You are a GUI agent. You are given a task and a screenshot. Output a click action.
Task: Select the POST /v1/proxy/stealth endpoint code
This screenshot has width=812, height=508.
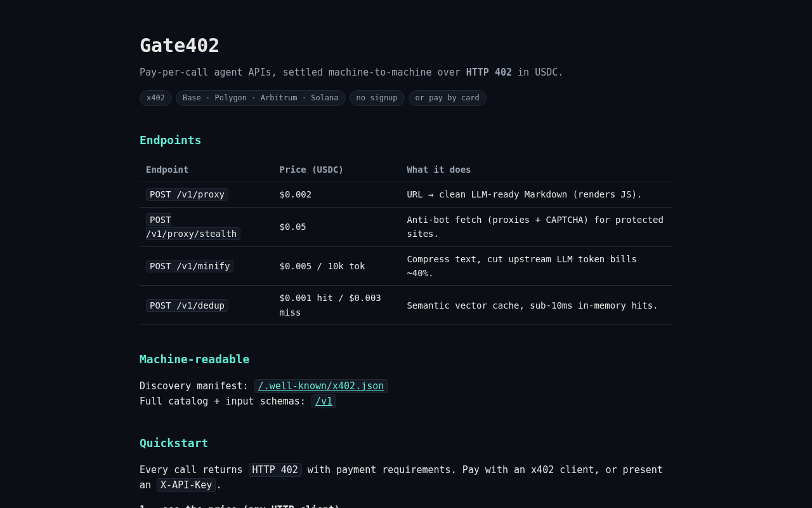pos(193,227)
